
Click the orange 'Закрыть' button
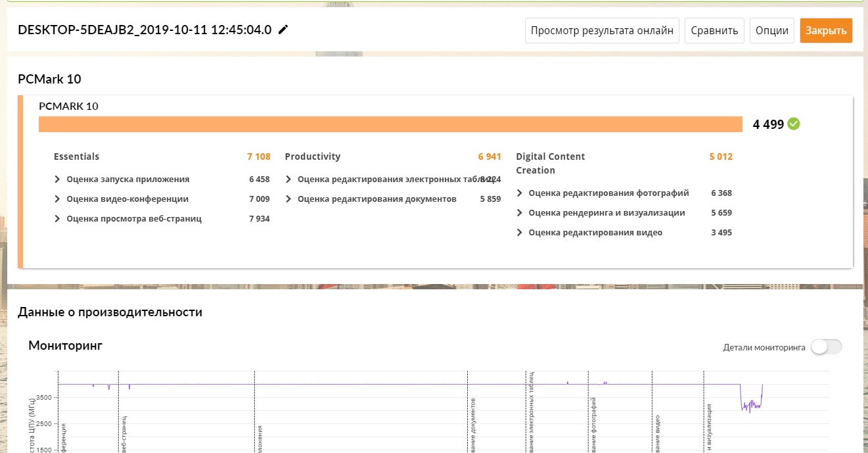click(826, 30)
